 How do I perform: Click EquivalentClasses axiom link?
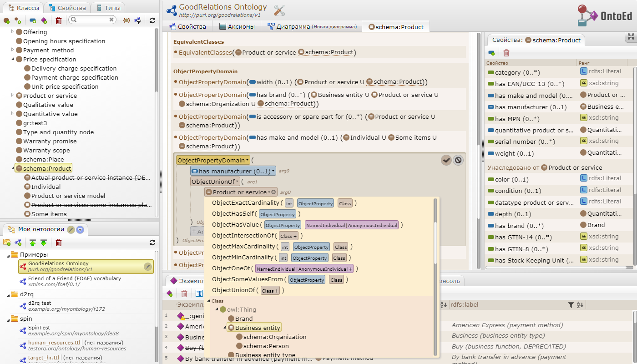point(205,52)
